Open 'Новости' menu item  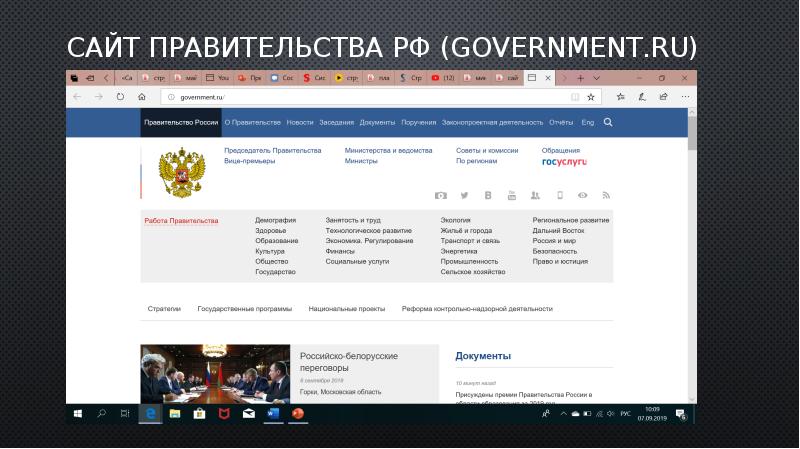coord(300,122)
